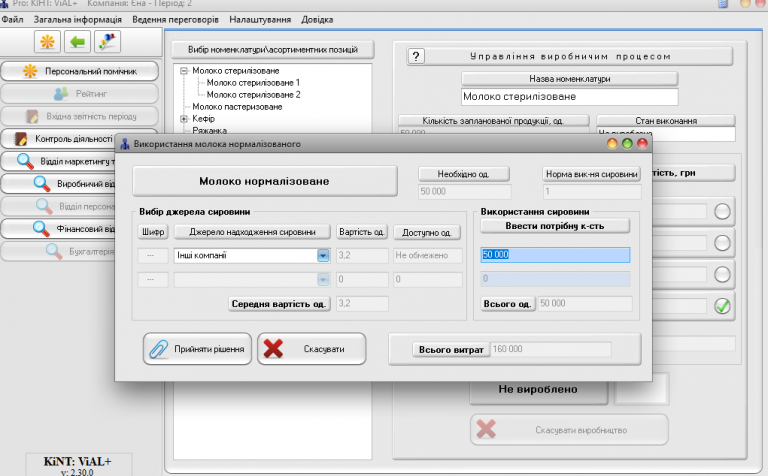Screen dimensions: 768x476
Task: Click the Назва номенклатури header button
Action: coord(570,79)
